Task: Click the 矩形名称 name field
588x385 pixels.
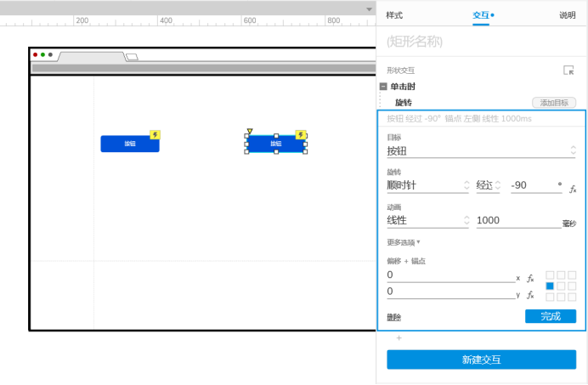Action: (x=481, y=42)
